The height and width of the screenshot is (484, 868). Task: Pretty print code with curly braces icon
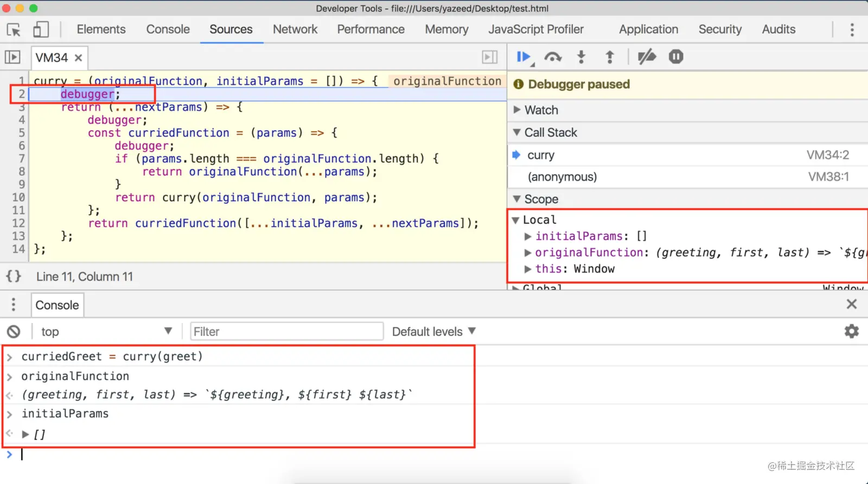(14, 276)
